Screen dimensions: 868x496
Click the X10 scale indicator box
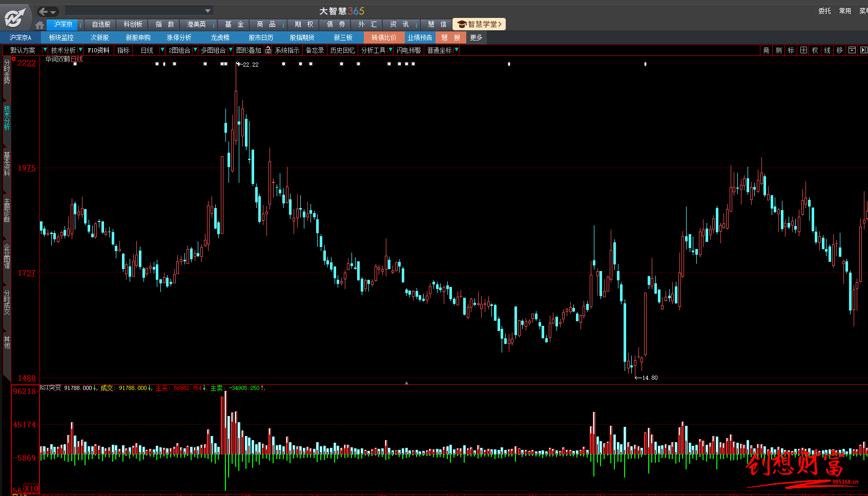tap(31, 489)
